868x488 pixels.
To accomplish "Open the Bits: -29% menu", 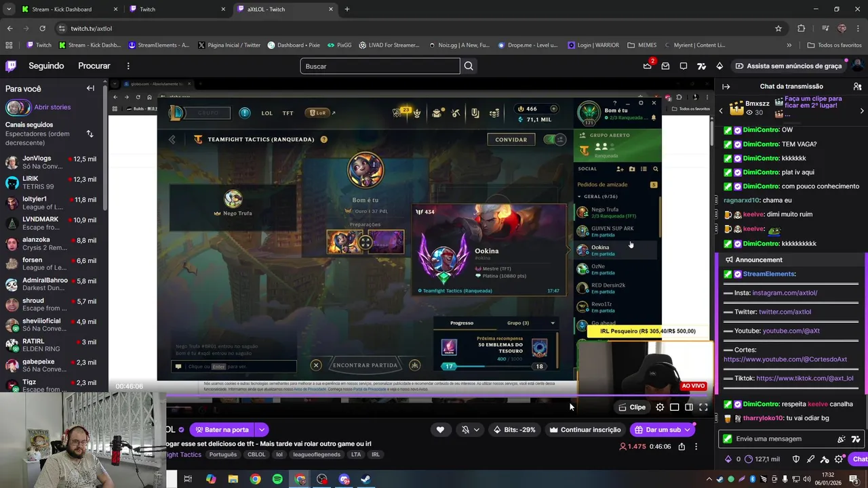I will [x=515, y=430].
